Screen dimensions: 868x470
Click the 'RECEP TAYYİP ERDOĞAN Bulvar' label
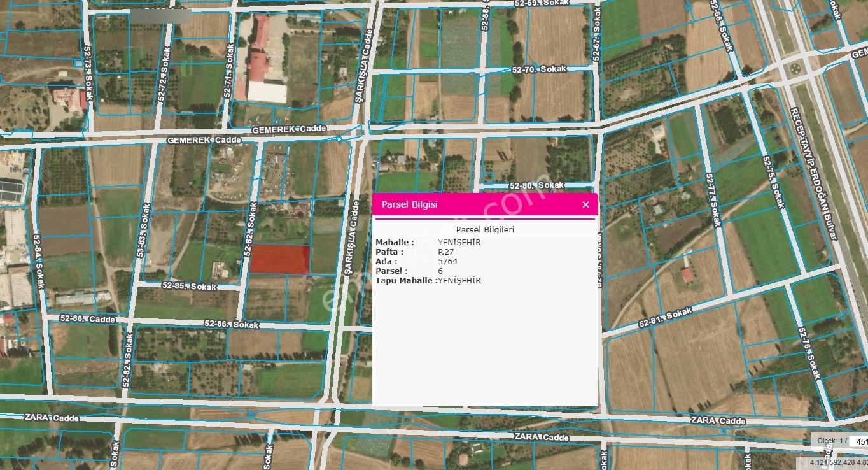click(x=814, y=174)
